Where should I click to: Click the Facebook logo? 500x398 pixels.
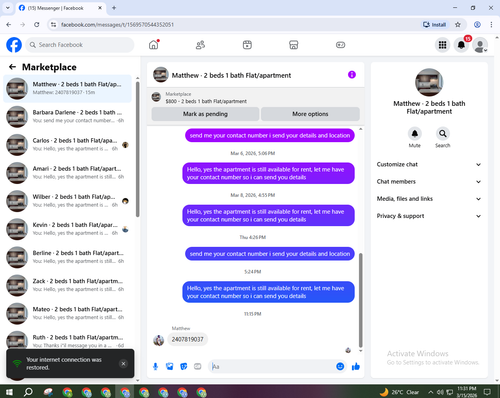pyautogui.click(x=14, y=45)
